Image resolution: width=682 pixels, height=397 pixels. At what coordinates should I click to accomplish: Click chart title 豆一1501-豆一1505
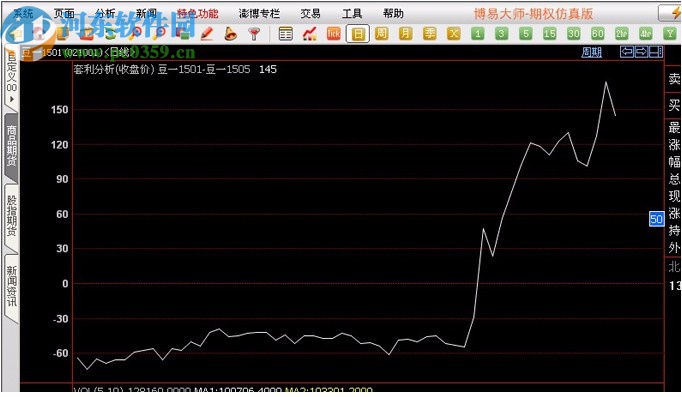204,70
